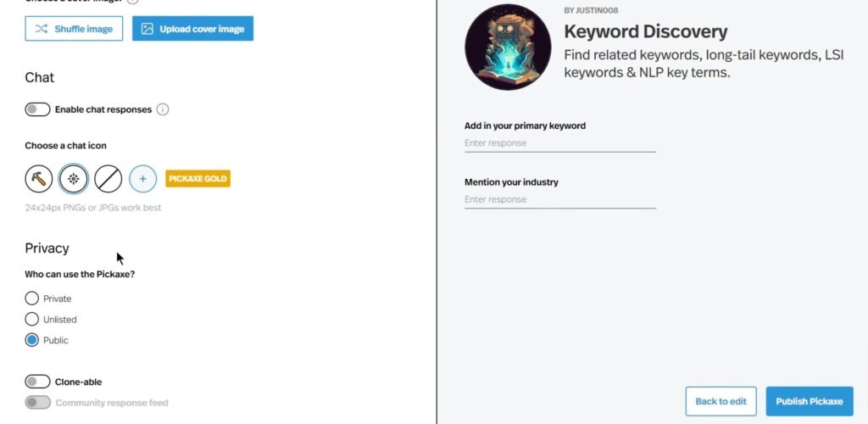Screen dimensions: 868x424
Task: Enable chat responses toggle
Action: click(x=37, y=109)
